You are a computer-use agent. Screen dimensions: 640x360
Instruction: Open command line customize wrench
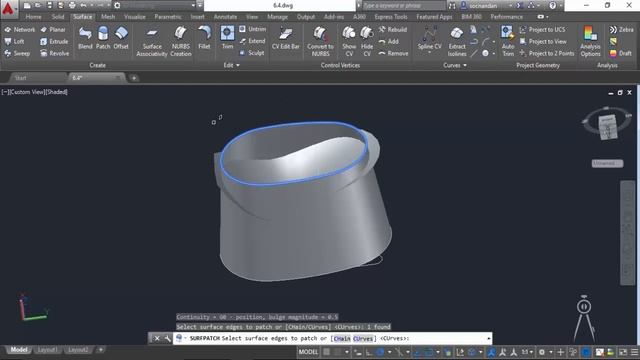click(167, 338)
